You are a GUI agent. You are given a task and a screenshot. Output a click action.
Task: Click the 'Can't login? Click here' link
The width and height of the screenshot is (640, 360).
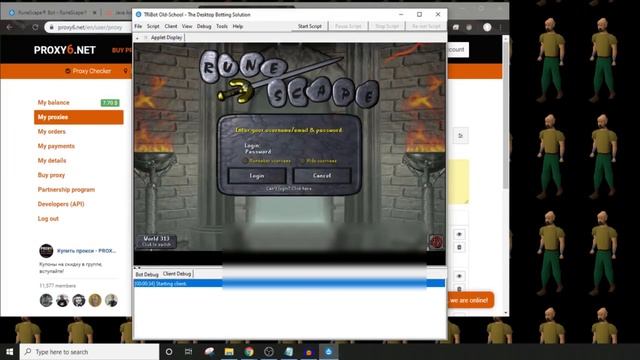(x=289, y=189)
